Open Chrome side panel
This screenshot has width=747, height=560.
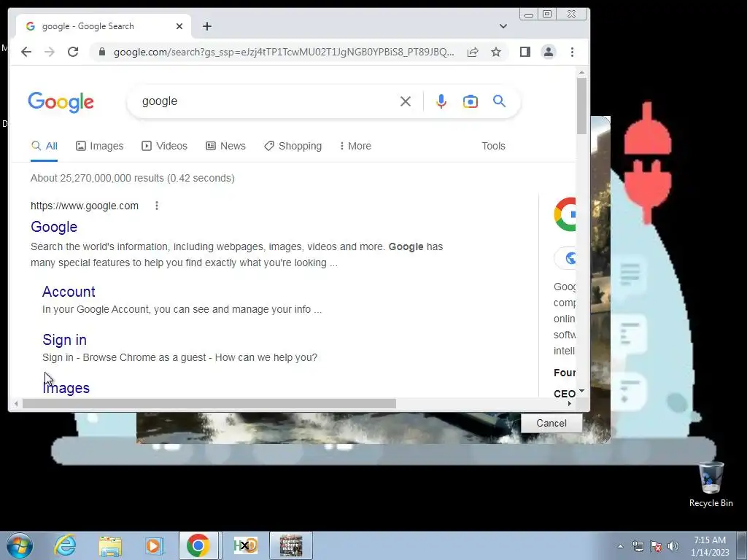coord(525,52)
